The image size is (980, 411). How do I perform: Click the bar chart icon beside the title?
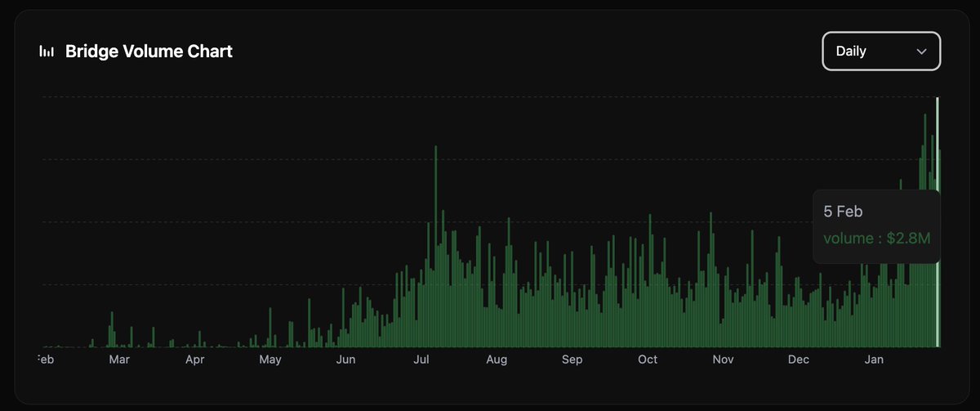[x=47, y=51]
